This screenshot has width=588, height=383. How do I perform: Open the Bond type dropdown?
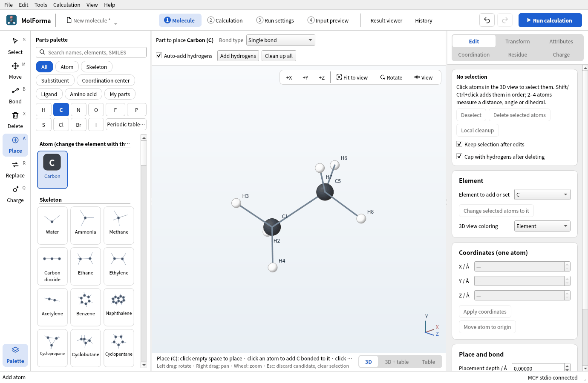pos(281,40)
